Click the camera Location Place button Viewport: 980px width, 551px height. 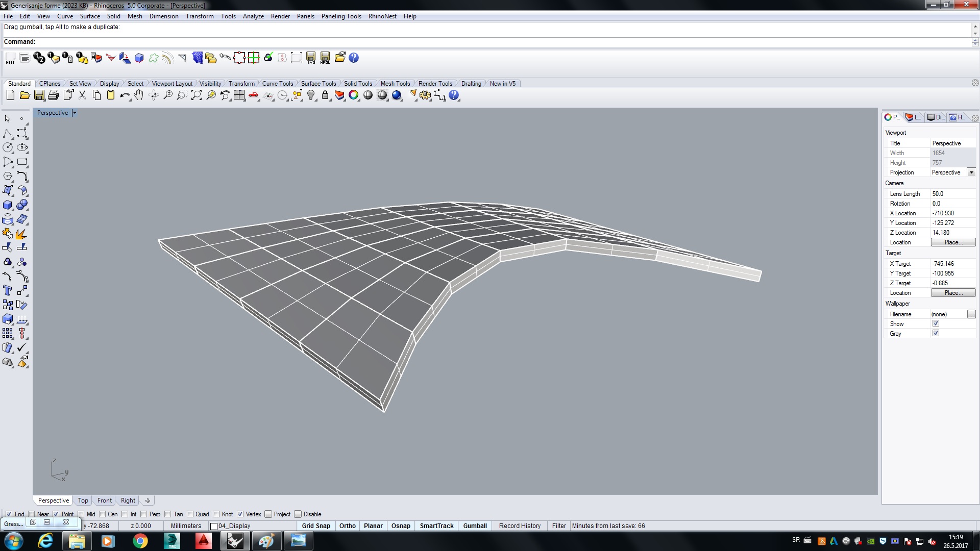pos(953,242)
